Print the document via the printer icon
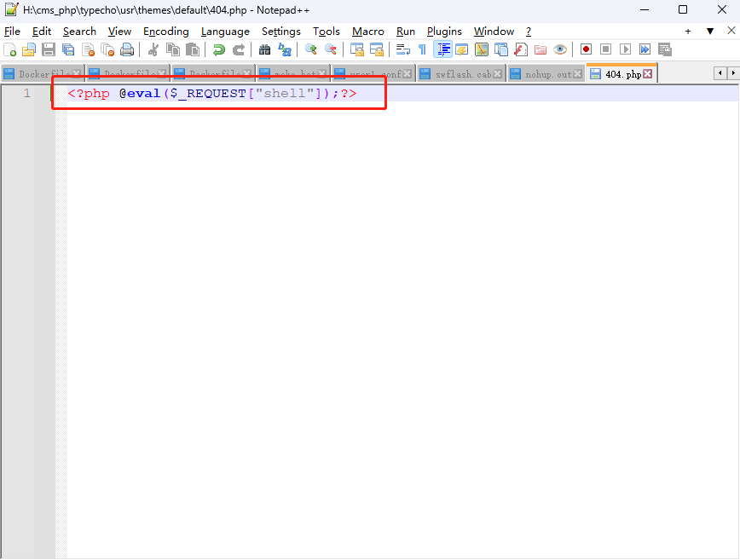 [127, 49]
